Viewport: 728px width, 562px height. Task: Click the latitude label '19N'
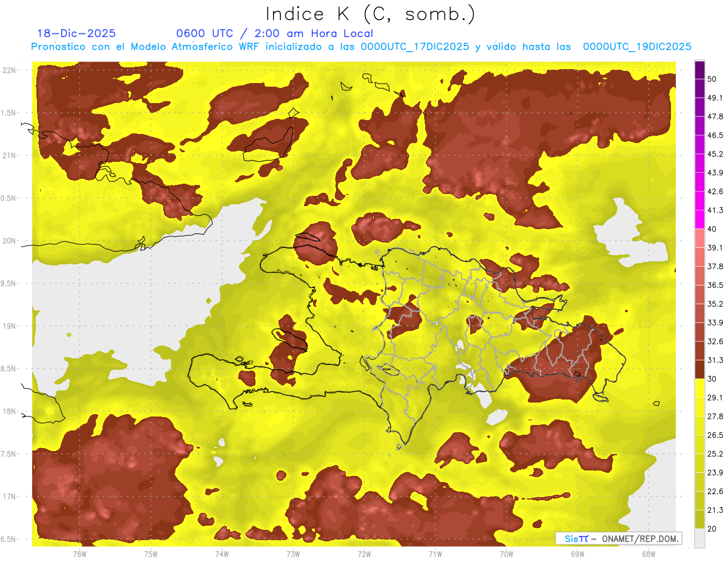coord(10,326)
